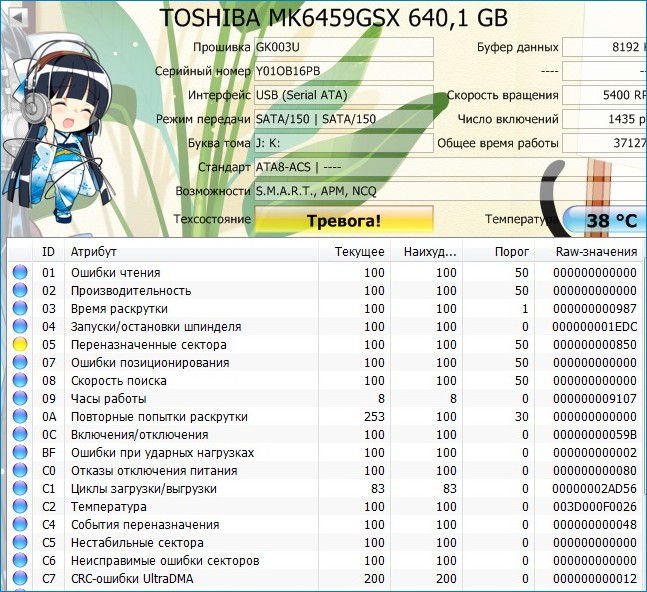
Task: Click the Серийный номер field
Action: click(344, 71)
